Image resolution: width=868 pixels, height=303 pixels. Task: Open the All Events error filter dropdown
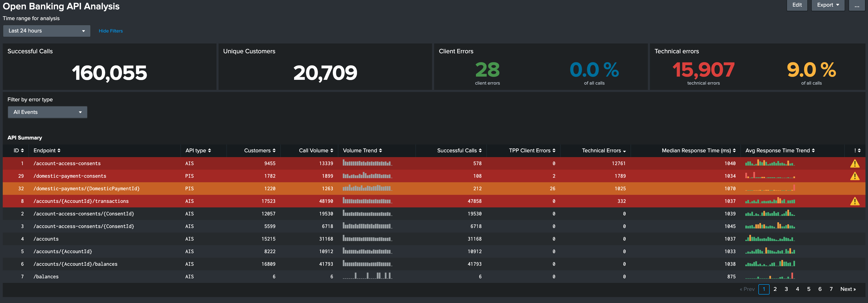48,112
